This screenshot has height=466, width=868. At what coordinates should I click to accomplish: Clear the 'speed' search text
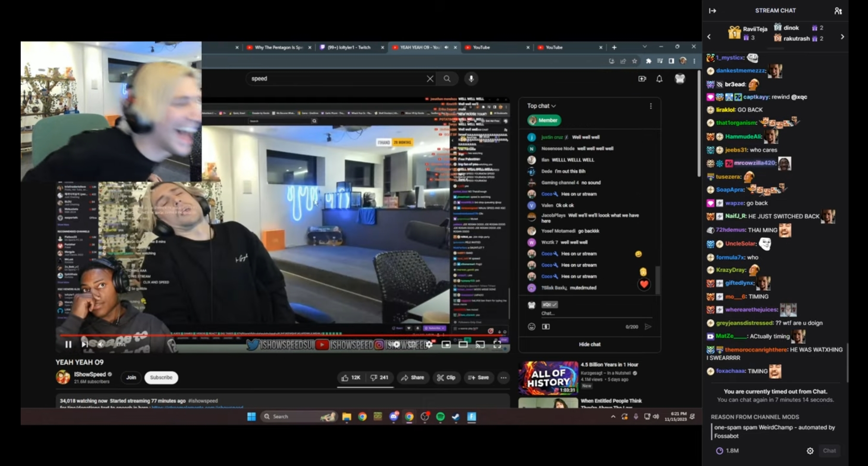[x=430, y=79]
